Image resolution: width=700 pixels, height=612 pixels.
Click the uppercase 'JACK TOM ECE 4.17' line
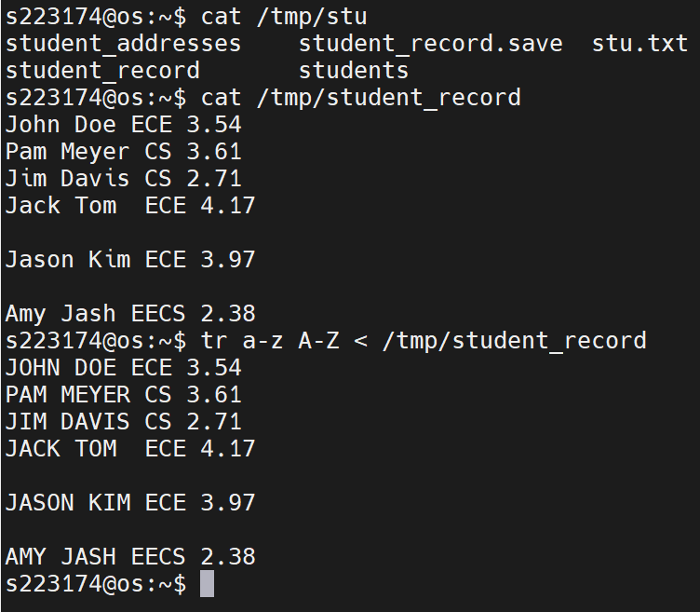click(x=130, y=449)
